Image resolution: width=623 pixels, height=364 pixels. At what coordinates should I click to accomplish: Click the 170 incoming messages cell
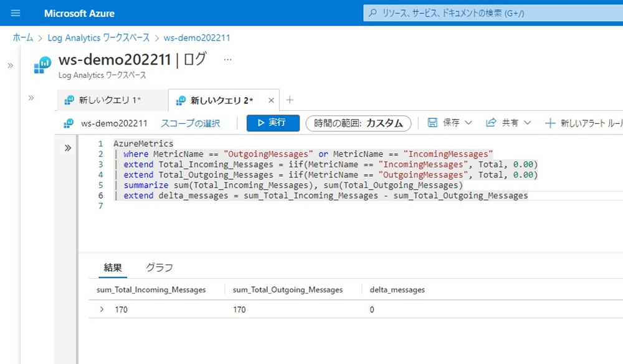121,310
